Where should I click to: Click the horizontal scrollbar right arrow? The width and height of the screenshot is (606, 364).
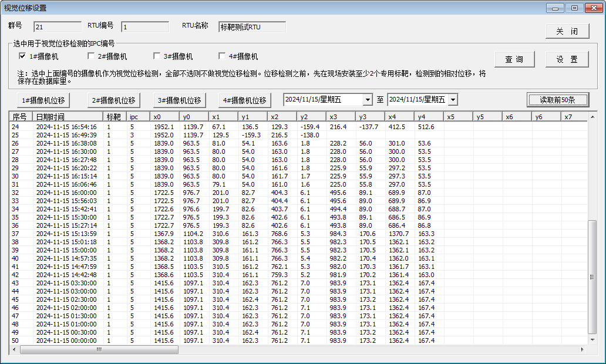583,349
